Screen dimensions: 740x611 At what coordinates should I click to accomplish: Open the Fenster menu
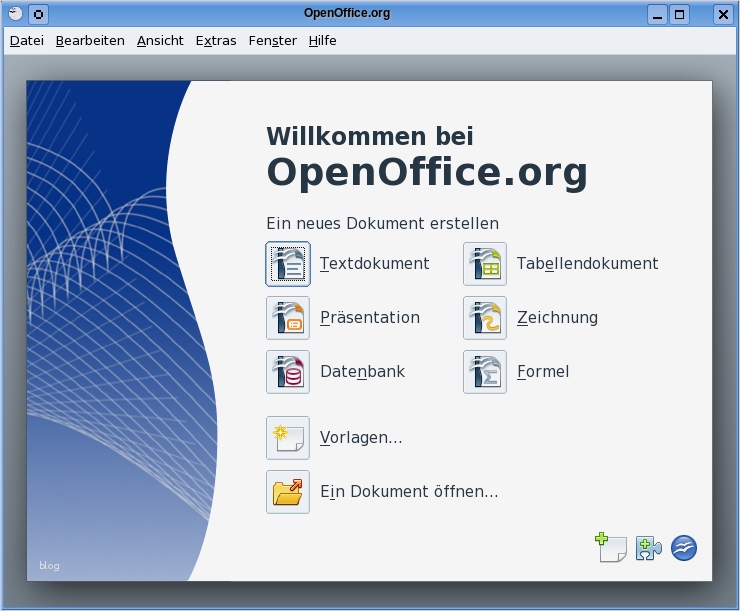pyautogui.click(x=273, y=41)
